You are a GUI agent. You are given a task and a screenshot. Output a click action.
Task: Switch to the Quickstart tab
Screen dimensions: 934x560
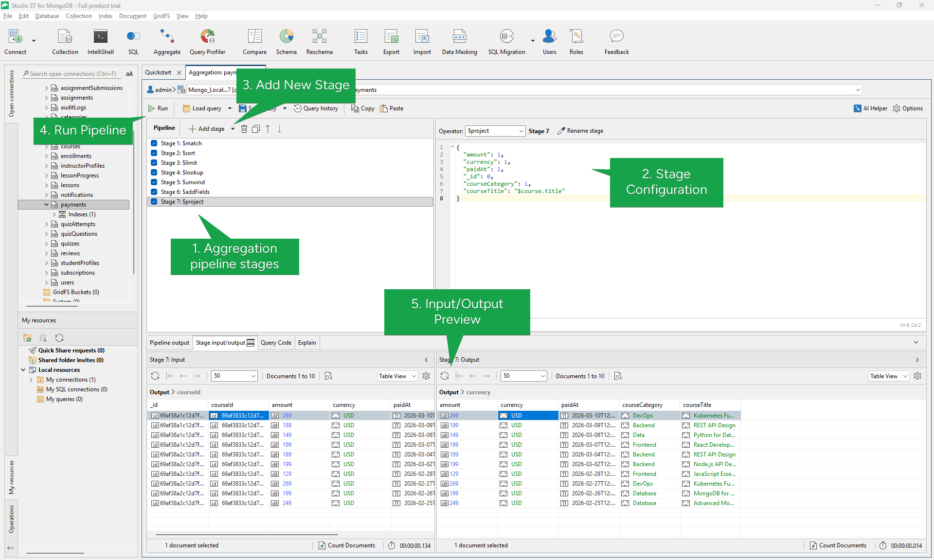click(x=158, y=72)
